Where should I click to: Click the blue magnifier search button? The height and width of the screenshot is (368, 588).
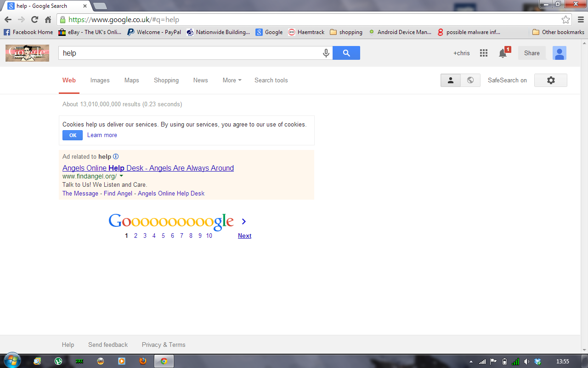pyautogui.click(x=346, y=53)
